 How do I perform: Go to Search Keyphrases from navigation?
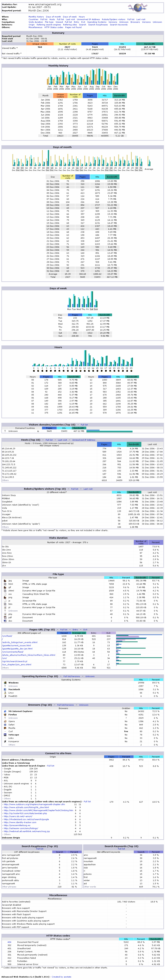(x=98, y=25)
